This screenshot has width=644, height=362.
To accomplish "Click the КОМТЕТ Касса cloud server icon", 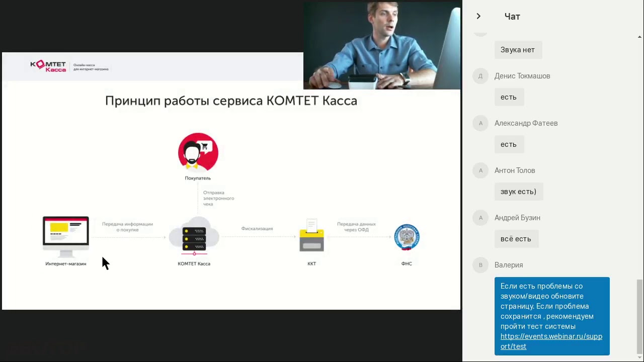I will 194,236.
